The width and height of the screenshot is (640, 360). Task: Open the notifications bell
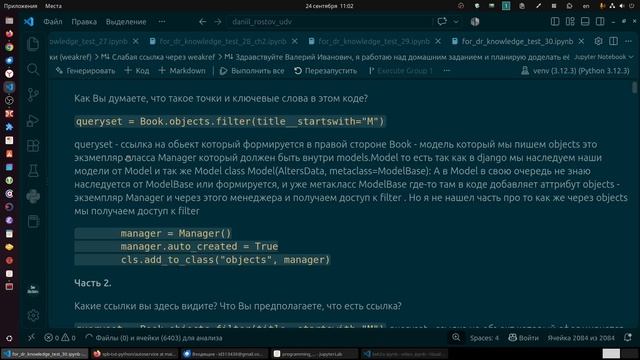click(628, 337)
